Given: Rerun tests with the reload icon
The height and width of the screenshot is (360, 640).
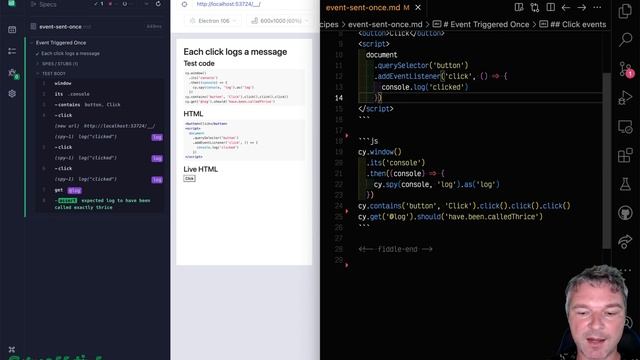Looking at the screenshot, I should coord(158,4).
